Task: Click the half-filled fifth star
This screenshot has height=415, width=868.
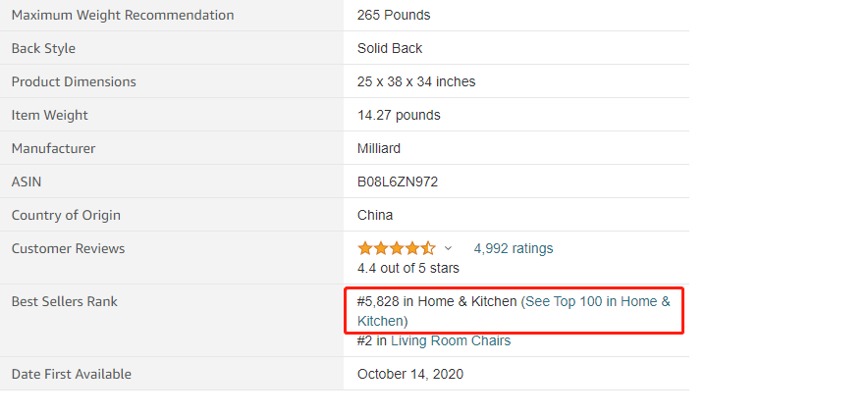Action: (x=428, y=248)
